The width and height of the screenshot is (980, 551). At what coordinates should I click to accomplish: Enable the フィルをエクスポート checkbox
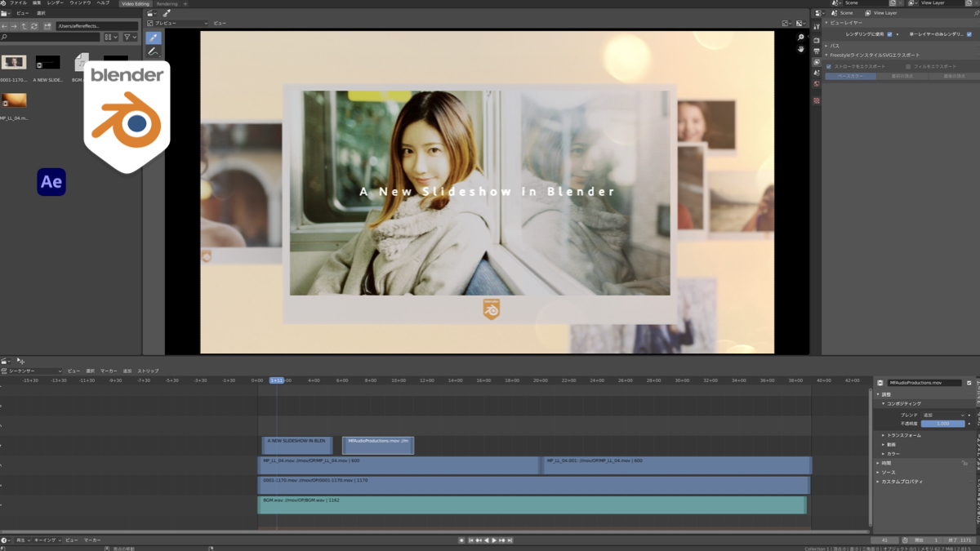point(908,66)
